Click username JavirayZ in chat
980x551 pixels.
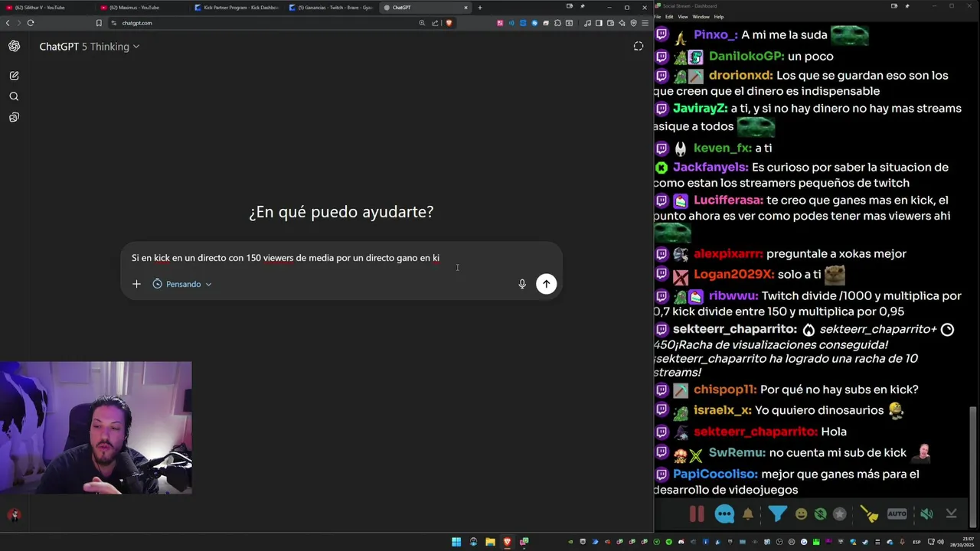tap(700, 108)
